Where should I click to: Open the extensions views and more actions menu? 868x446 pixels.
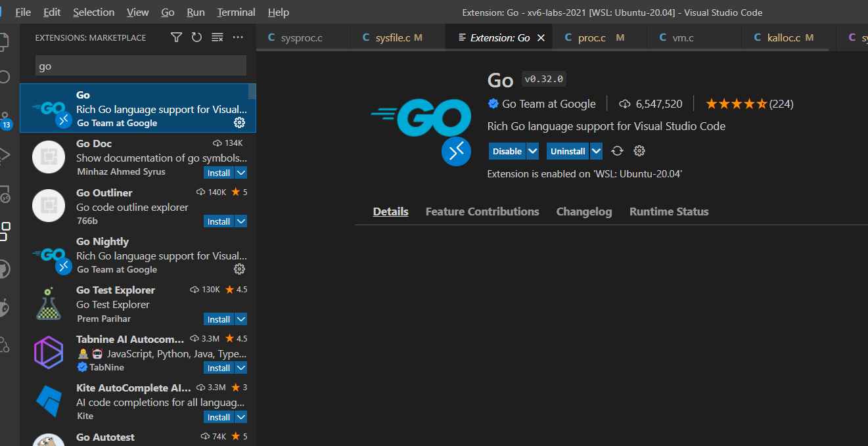pos(238,37)
